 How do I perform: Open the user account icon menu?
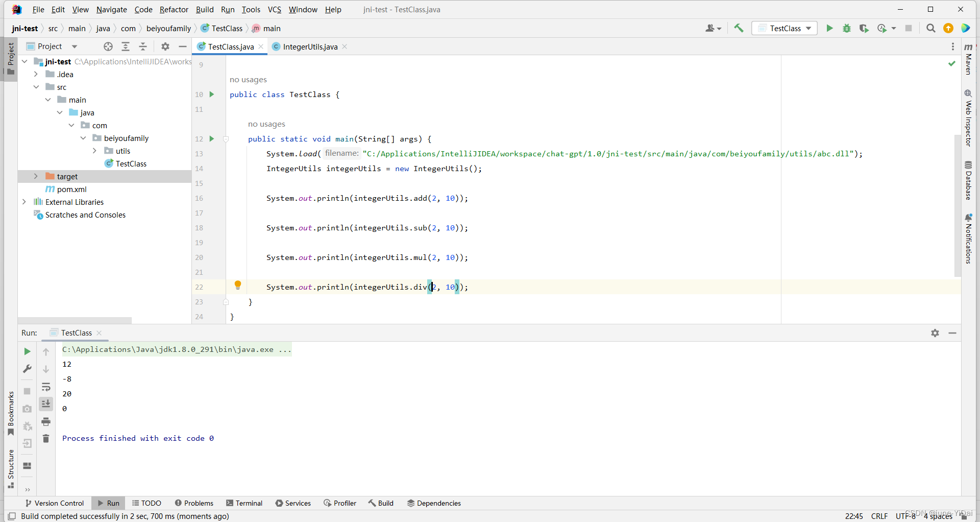[713, 28]
